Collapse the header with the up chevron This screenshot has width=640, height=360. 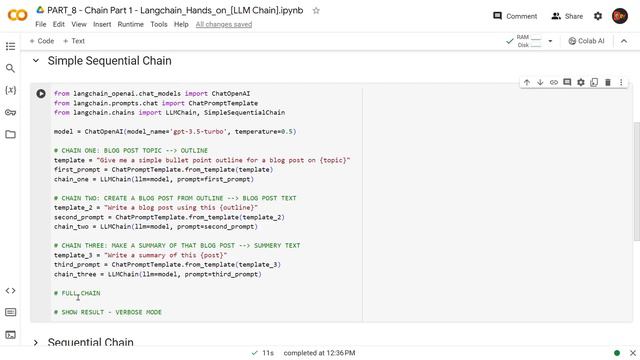coord(624,41)
